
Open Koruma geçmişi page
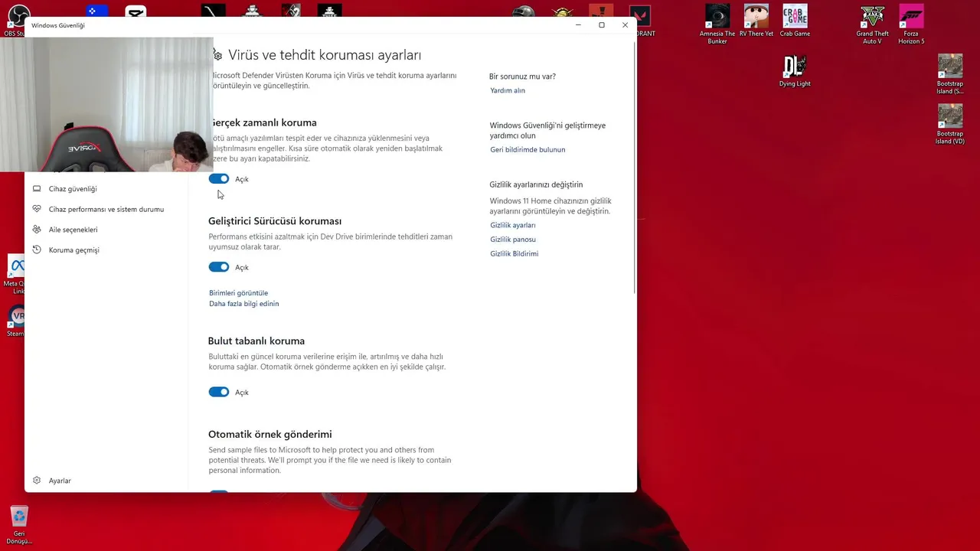click(x=73, y=250)
